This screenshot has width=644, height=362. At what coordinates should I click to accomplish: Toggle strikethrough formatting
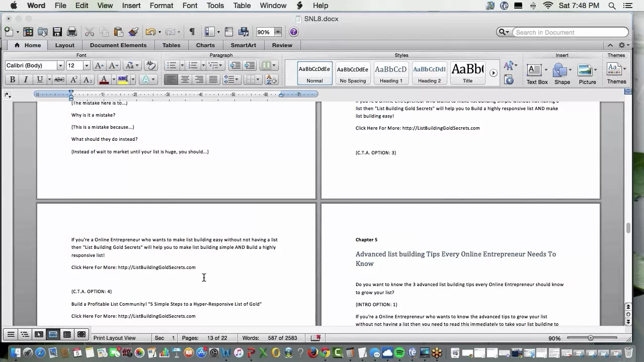click(59, 79)
